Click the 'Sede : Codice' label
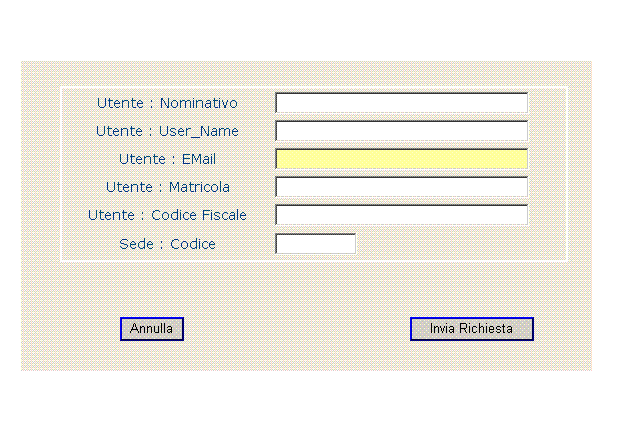Viewport: 618px width, 432px height. pyautogui.click(x=167, y=244)
